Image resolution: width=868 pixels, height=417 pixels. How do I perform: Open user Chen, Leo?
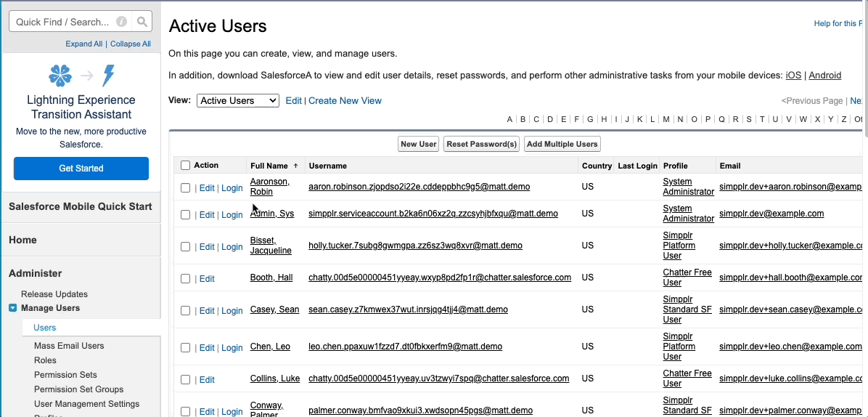(270, 346)
